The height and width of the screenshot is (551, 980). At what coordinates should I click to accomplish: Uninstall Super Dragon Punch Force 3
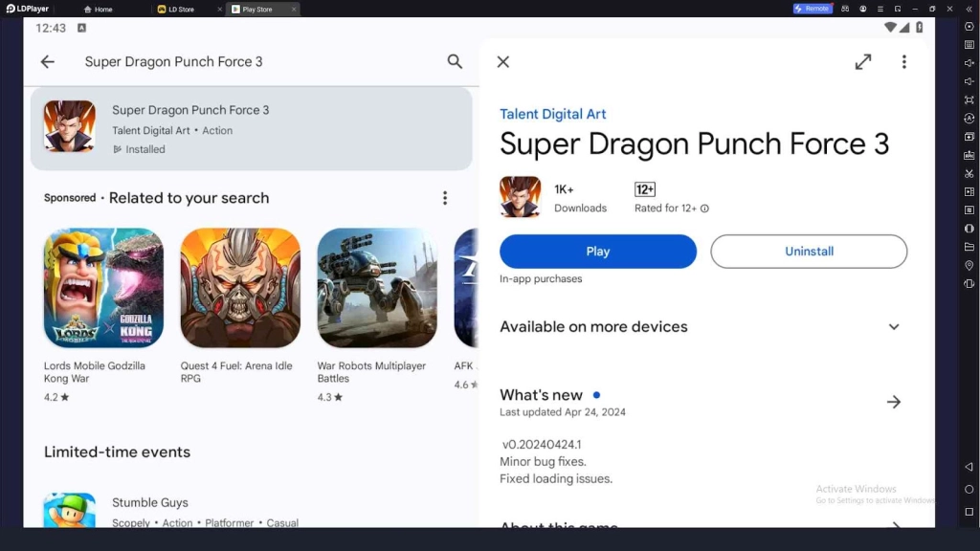coord(809,252)
